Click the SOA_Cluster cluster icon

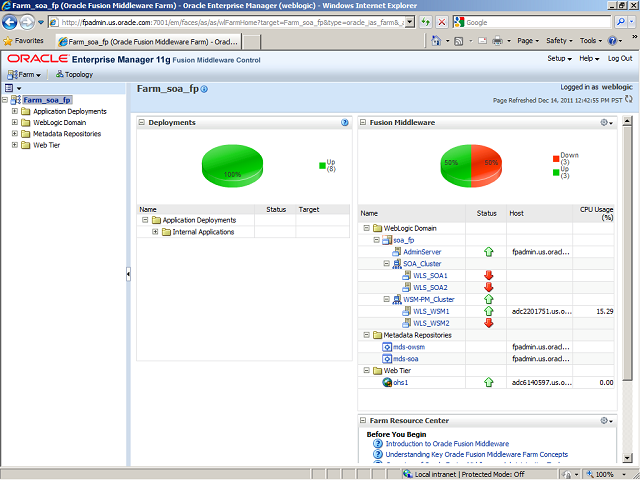[395, 263]
